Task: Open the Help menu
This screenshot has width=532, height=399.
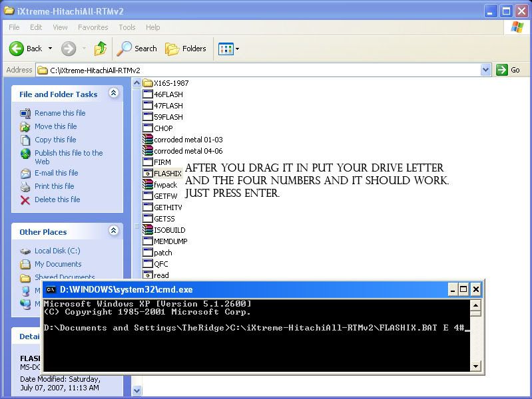Action: [152, 27]
